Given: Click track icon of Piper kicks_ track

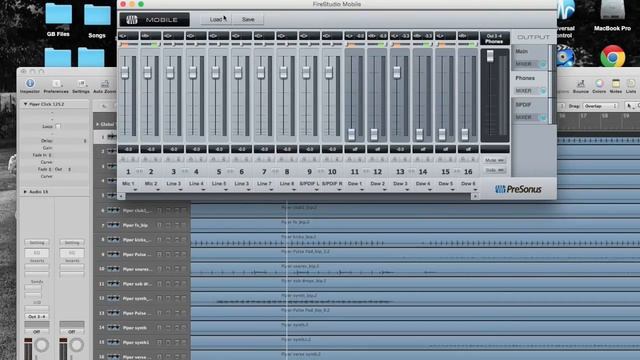Looking at the screenshot, I should click(x=113, y=240).
